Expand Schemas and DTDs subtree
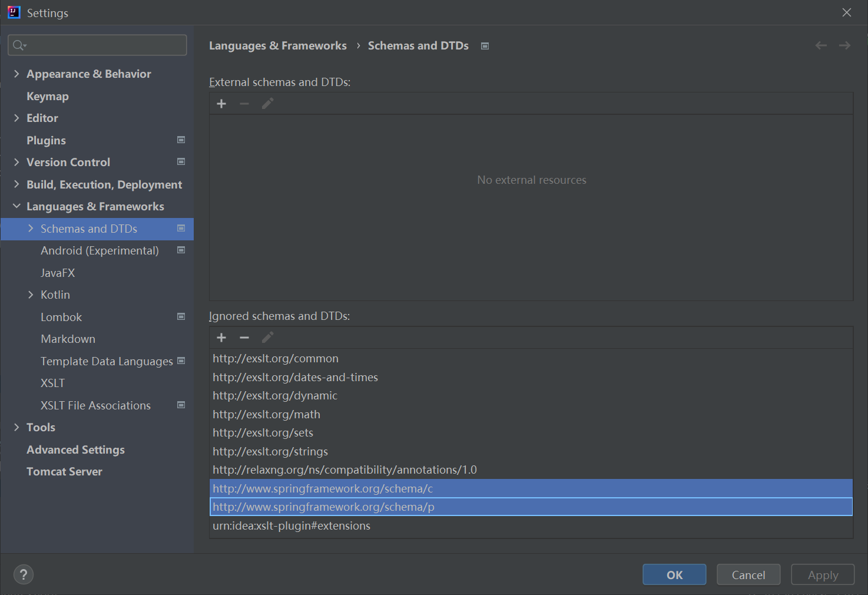The image size is (868, 595). pyautogui.click(x=31, y=229)
